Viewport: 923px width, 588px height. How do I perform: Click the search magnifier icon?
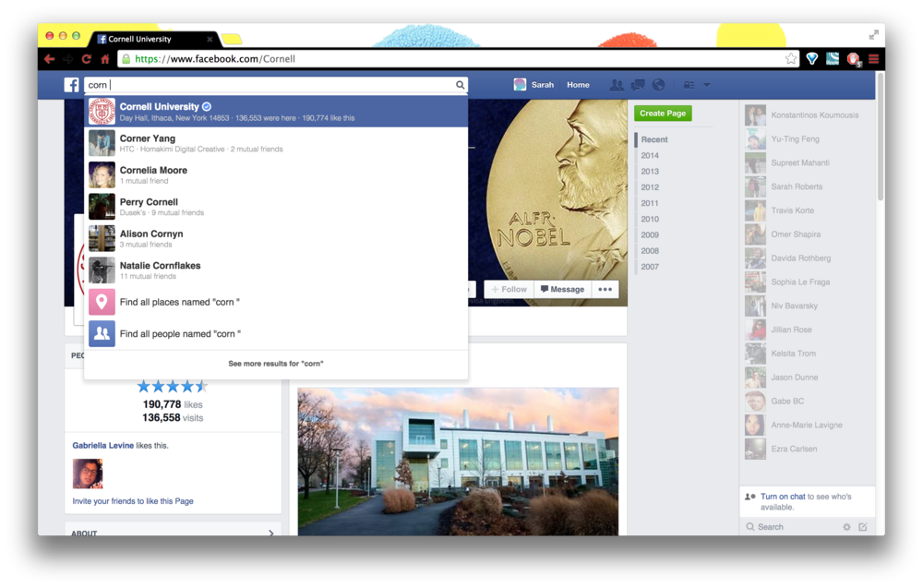click(460, 85)
